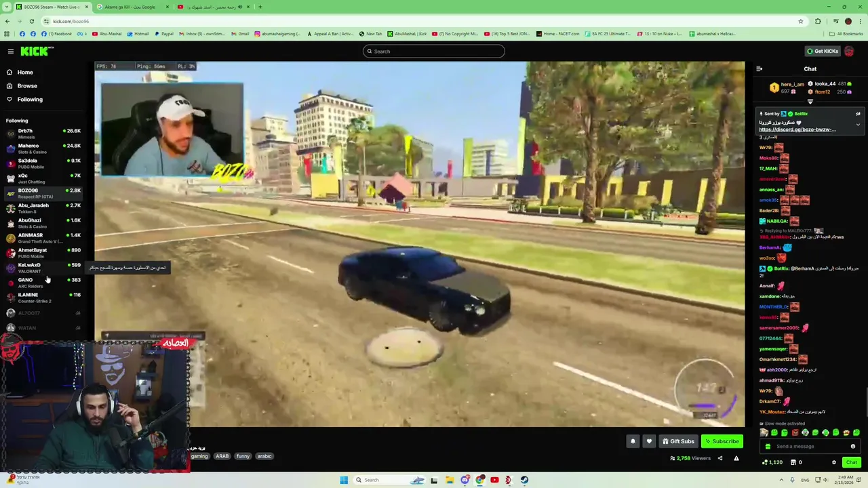
Task: Go to Home in sidebar
Action: click(25, 72)
